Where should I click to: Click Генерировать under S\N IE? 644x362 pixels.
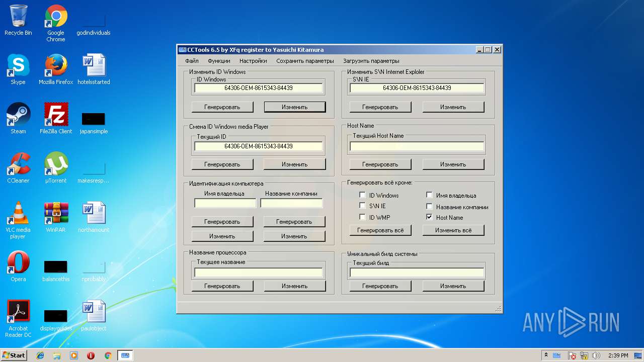pos(380,107)
